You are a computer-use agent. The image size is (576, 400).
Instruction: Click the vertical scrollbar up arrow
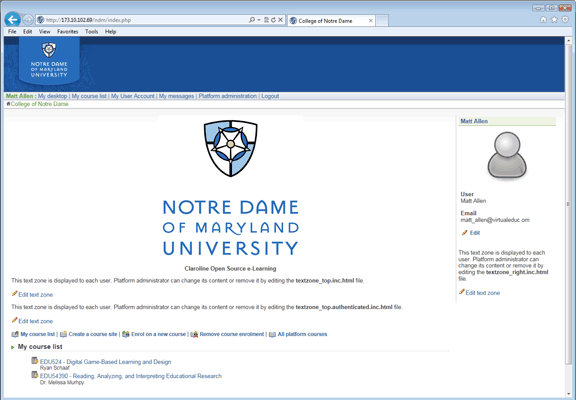(x=568, y=40)
